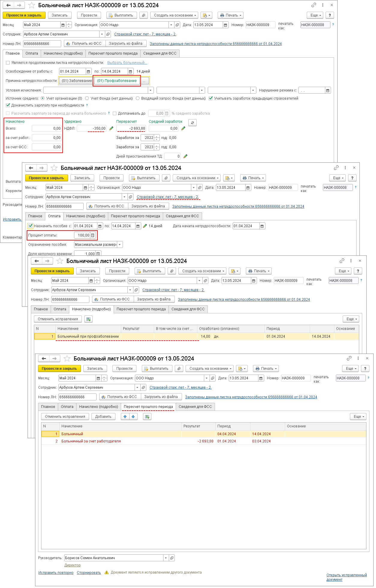Expand the Руководитель dropdown arrow
This screenshot has height=588, width=376.
pos(166,558)
